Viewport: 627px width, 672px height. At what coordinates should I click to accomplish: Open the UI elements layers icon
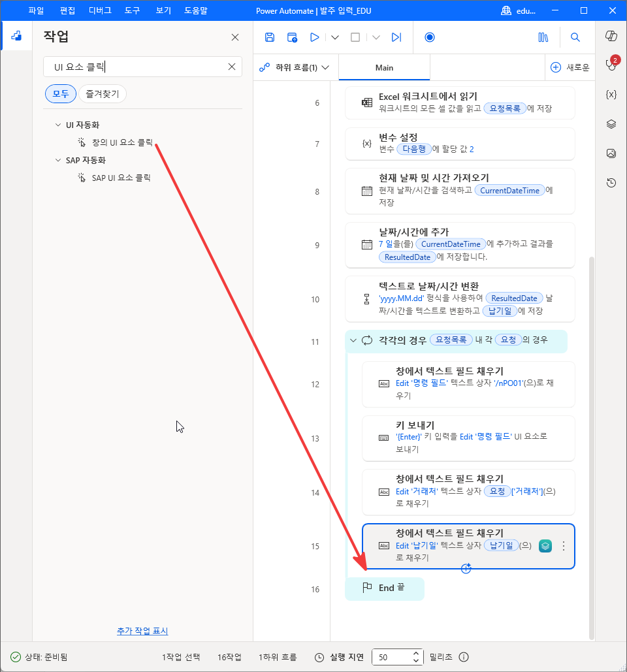pos(611,124)
